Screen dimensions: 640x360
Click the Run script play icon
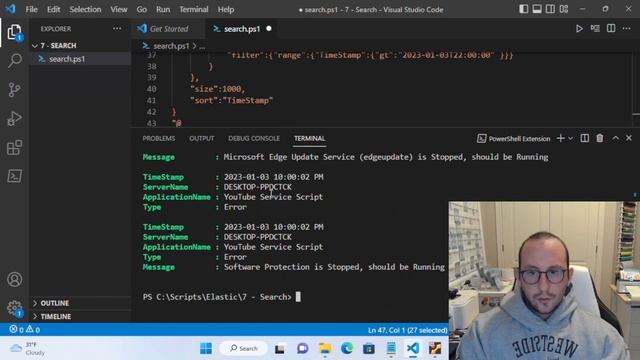(x=579, y=29)
